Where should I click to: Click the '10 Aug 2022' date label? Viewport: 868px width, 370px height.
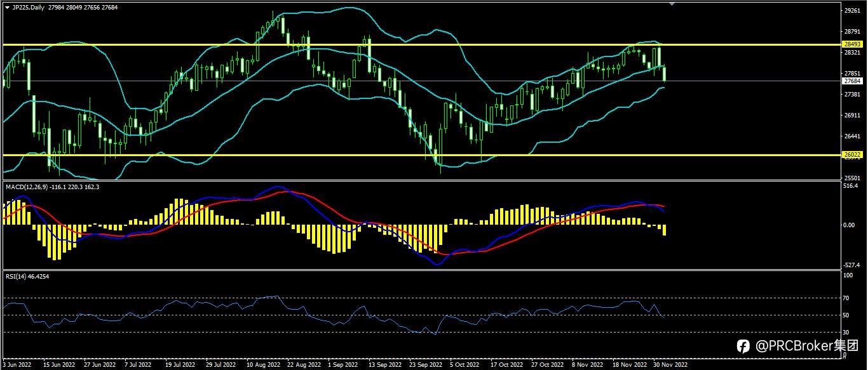264,365
